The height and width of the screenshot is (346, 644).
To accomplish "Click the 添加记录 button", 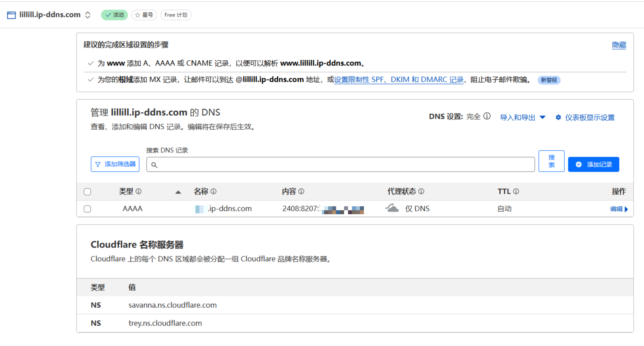I will pos(593,164).
